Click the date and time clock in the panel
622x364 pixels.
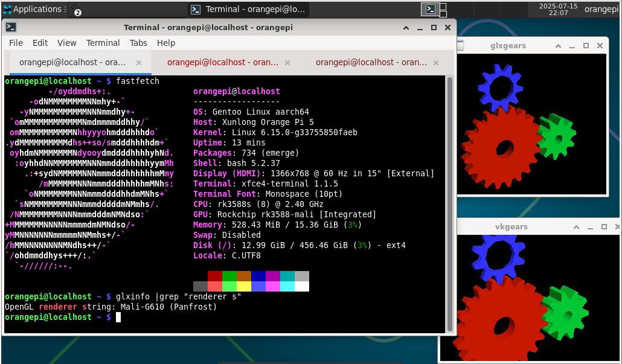tap(558, 9)
